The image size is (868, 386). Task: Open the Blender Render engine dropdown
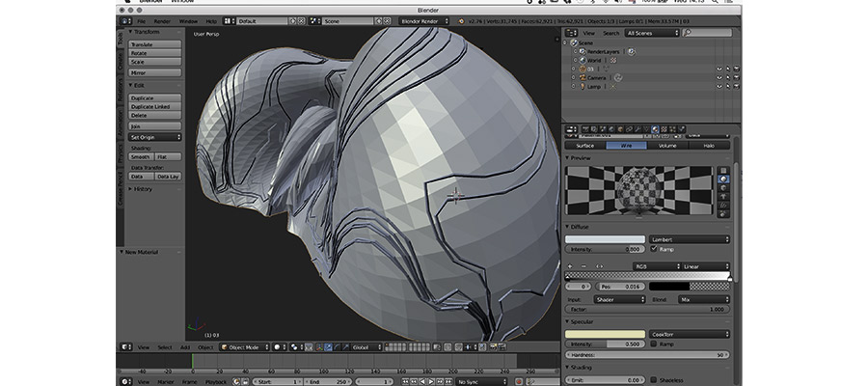point(424,21)
